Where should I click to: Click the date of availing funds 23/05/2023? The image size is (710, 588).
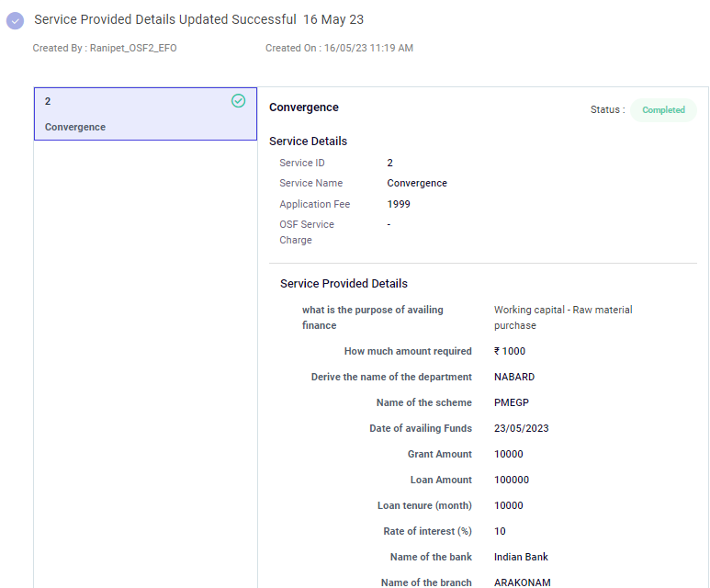[x=521, y=428]
